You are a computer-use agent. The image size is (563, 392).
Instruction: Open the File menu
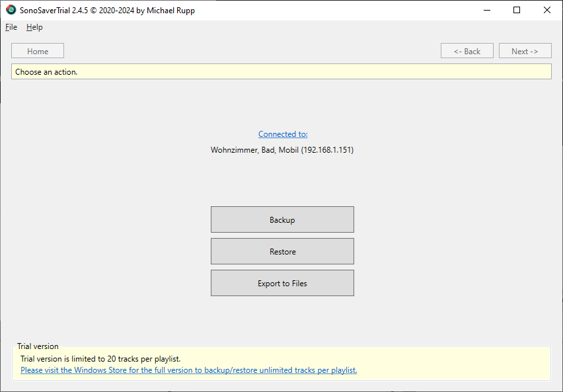11,27
